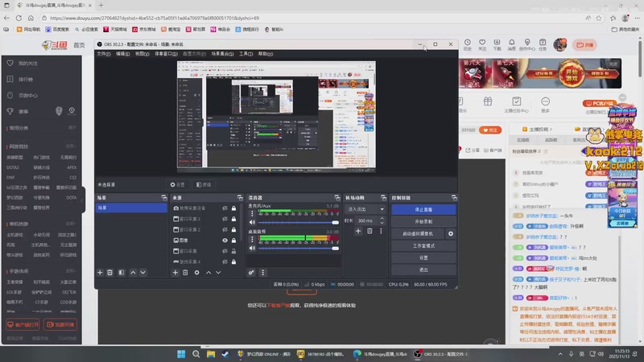Toggle visibility of 窗口采集 3 source
This screenshot has height=362, width=644.
tap(225, 219)
